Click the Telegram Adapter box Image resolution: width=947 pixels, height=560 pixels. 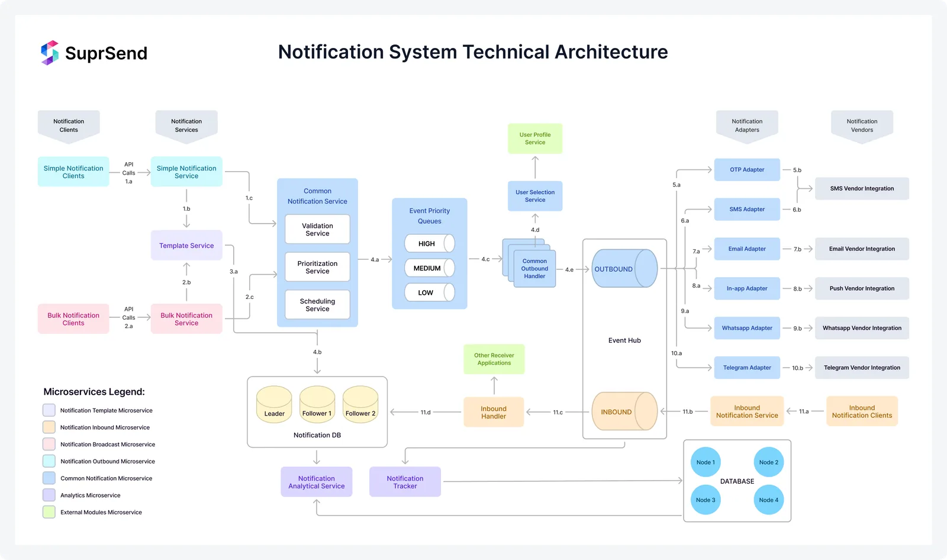(x=747, y=368)
